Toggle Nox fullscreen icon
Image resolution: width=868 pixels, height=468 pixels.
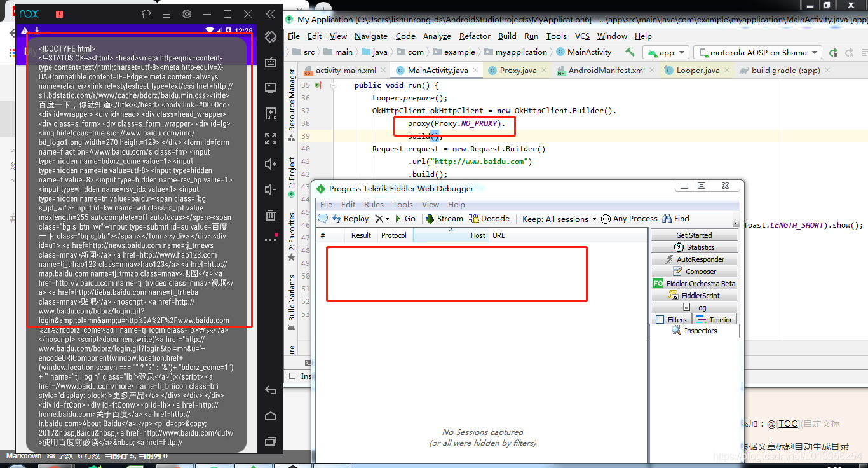(270, 139)
